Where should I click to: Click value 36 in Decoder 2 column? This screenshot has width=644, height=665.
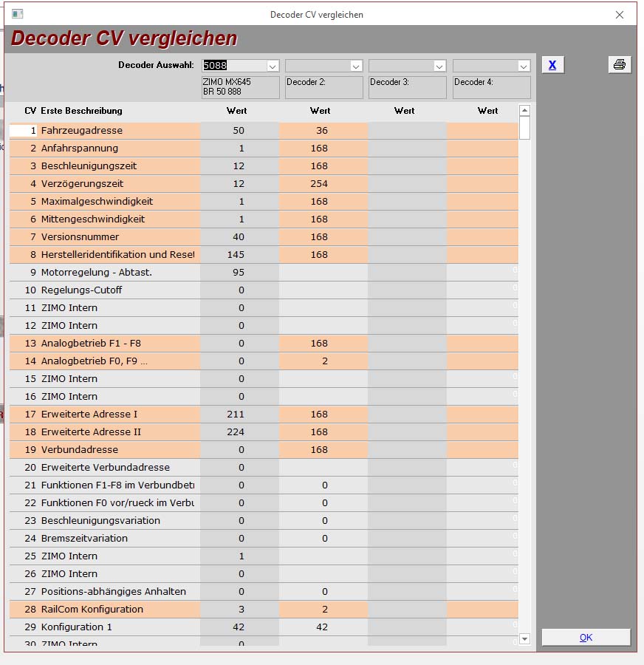click(322, 131)
